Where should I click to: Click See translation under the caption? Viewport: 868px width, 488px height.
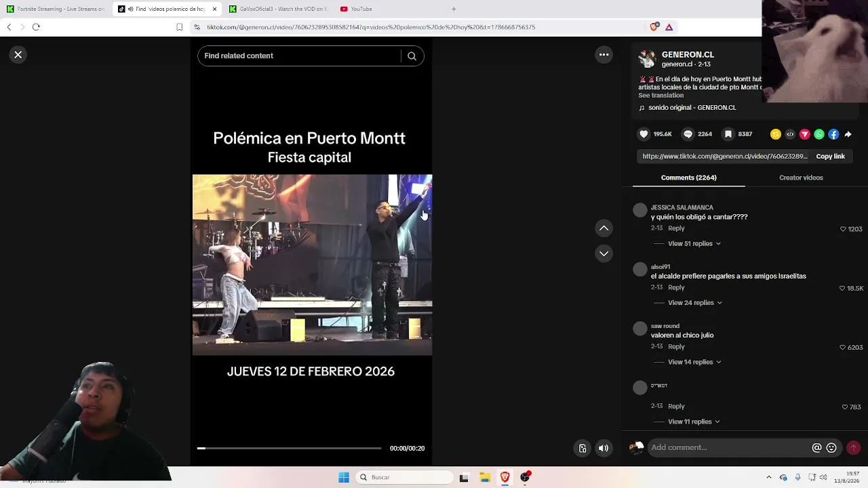tap(660, 96)
